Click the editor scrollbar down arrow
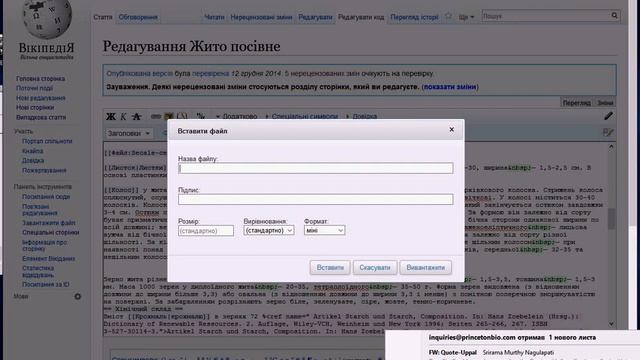640x360 pixels. click(611, 324)
